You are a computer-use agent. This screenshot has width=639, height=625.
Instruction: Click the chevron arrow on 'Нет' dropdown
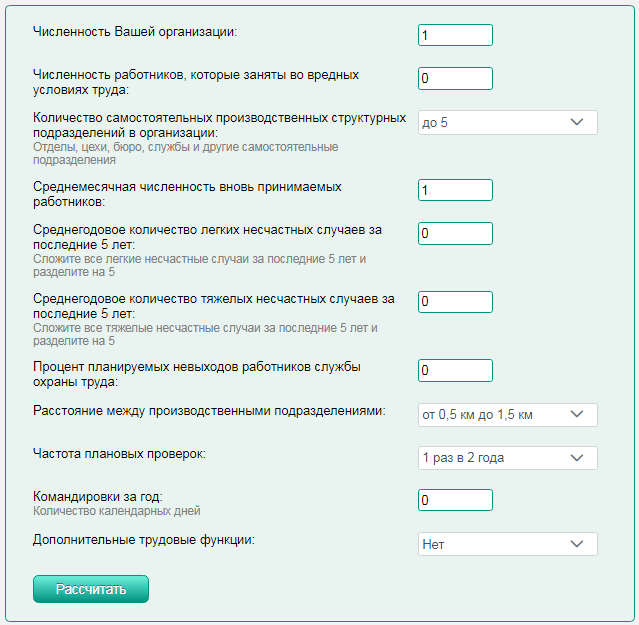(x=577, y=544)
